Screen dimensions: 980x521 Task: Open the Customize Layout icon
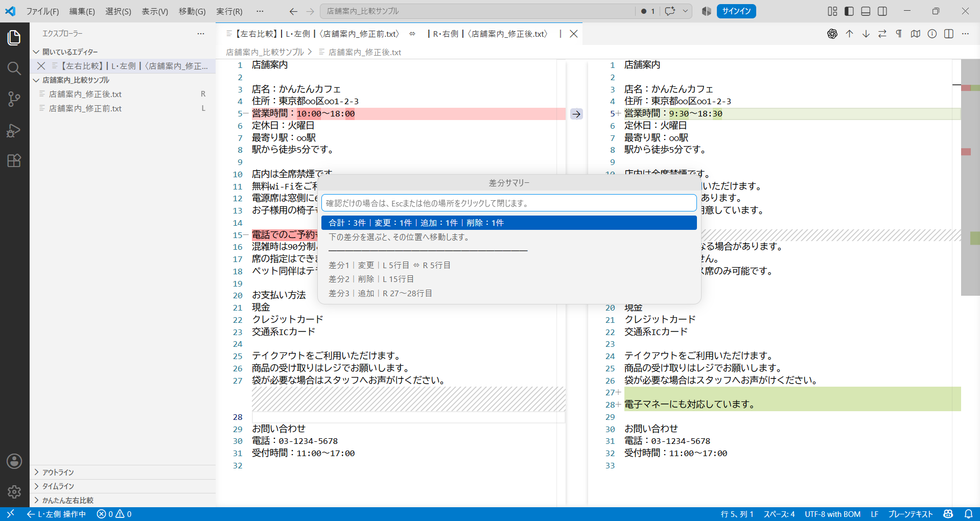click(x=832, y=11)
